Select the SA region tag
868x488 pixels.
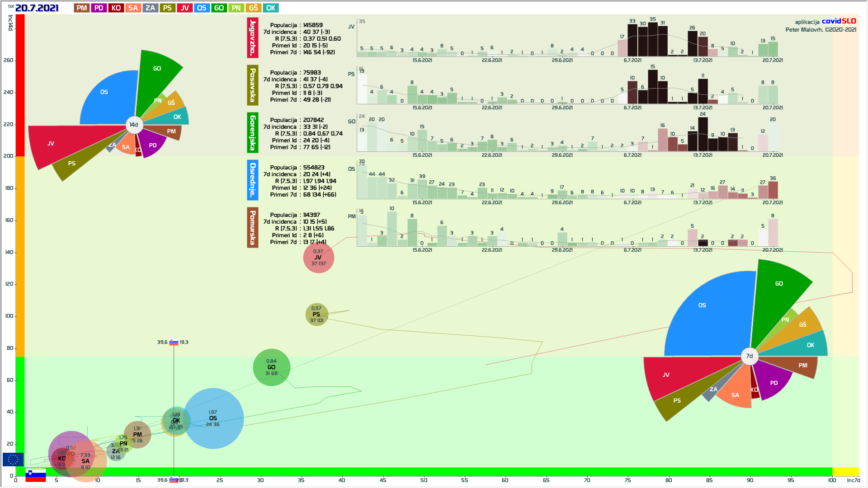[x=133, y=8]
